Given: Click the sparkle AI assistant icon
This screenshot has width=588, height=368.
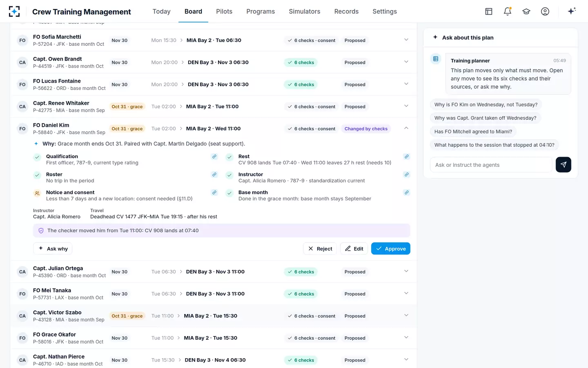Looking at the screenshot, I should 572,11.
